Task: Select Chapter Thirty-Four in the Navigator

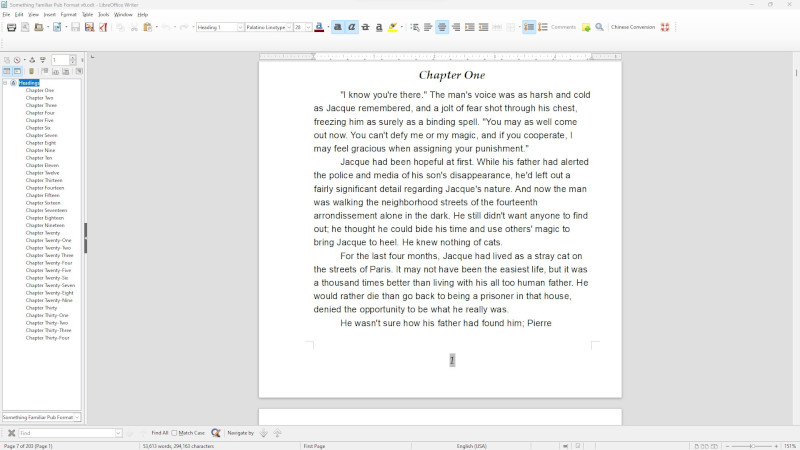Action: click(x=47, y=338)
